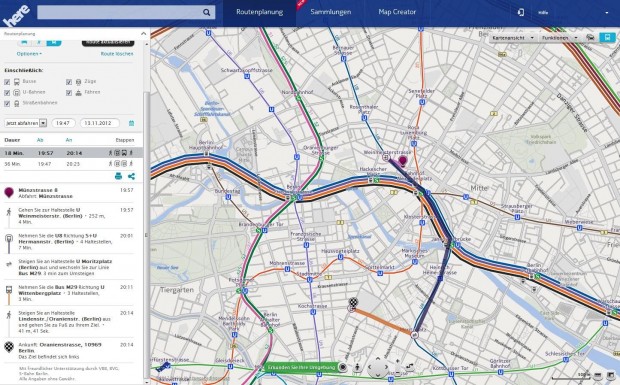This screenshot has height=385, width=620.
Task: Toggle the Fähren checkbox
Action: (x=69, y=92)
